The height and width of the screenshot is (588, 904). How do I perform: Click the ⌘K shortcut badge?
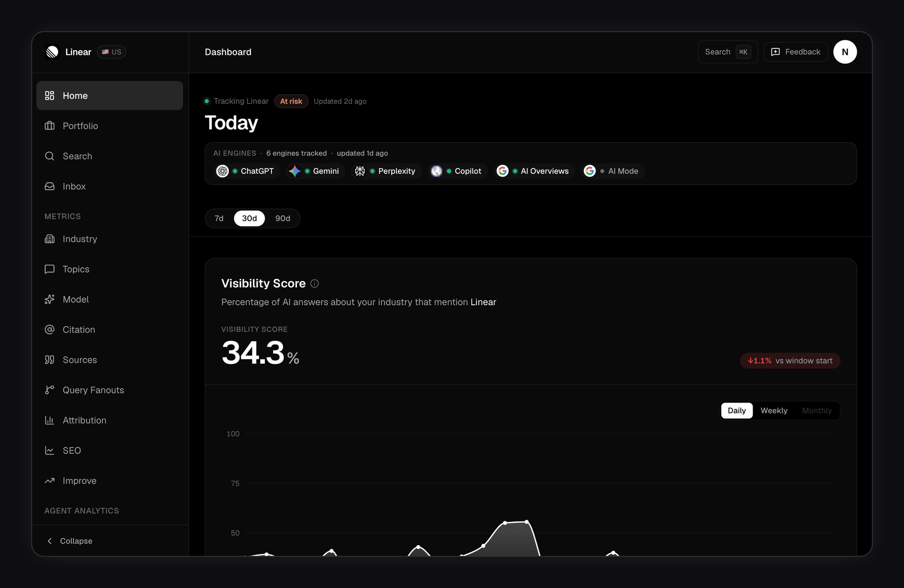(x=743, y=52)
